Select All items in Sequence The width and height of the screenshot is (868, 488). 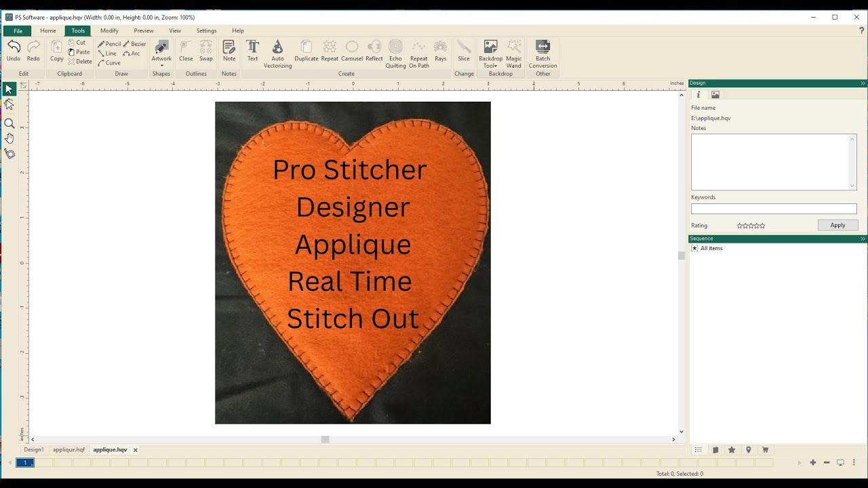pos(711,249)
